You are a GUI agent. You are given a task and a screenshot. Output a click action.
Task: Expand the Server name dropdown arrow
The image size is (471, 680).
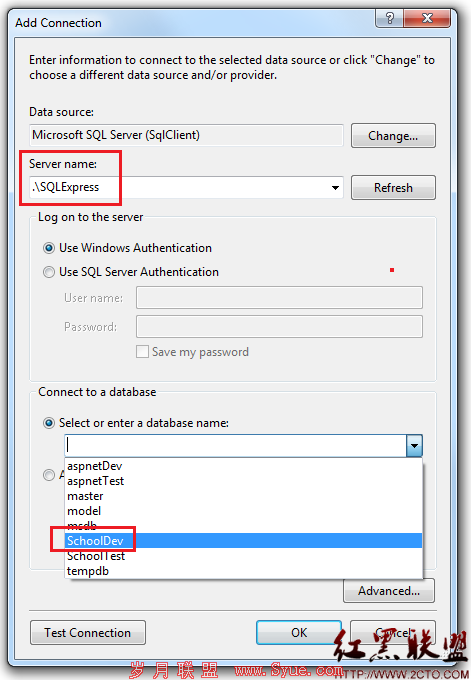335,188
